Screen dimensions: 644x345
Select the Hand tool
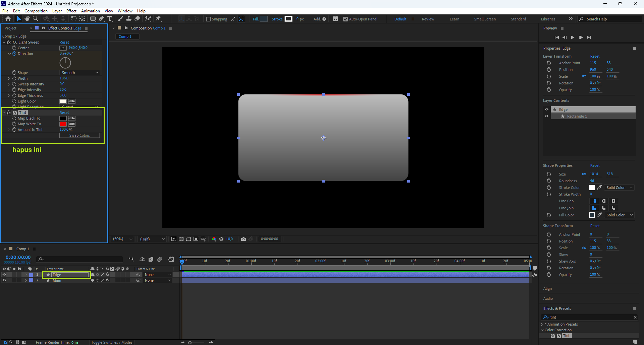(27, 19)
